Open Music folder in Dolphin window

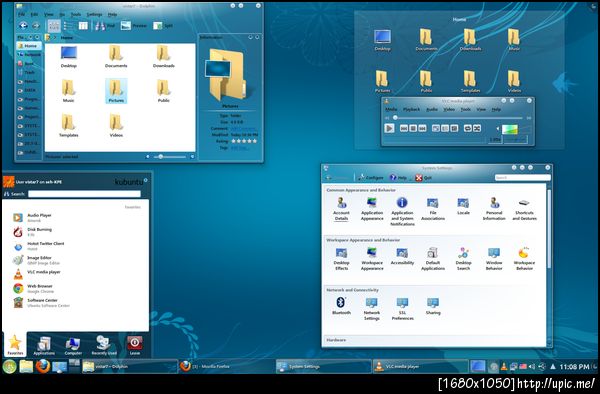(68, 91)
